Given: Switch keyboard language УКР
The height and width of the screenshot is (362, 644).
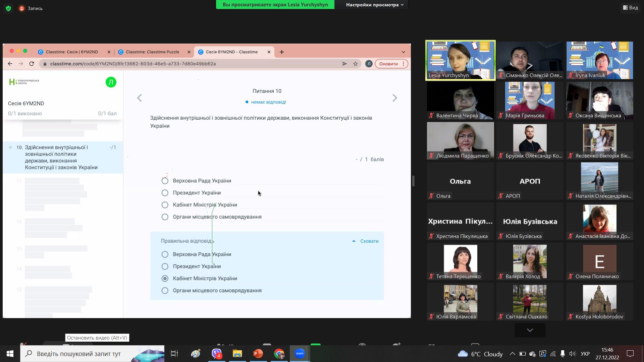Looking at the screenshot, I should [x=585, y=354].
